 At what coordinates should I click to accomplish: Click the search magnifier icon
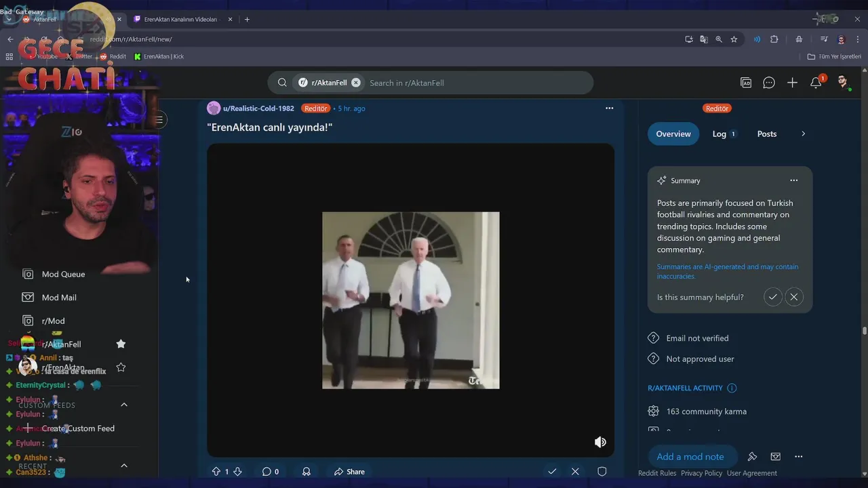(282, 83)
